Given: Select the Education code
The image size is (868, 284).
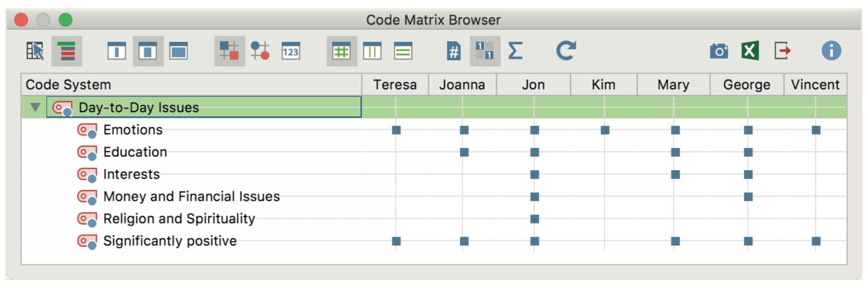Looking at the screenshot, I should (135, 152).
